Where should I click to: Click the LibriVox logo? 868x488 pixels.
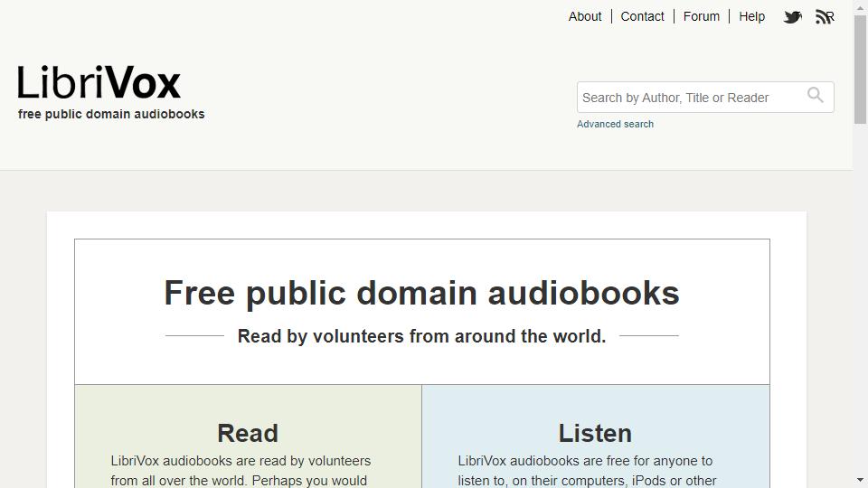pyautogui.click(x=99, y=82)
